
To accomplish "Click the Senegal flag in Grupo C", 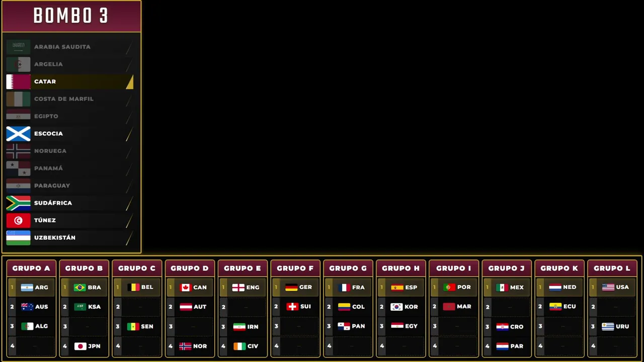I will tap(133, 326).
